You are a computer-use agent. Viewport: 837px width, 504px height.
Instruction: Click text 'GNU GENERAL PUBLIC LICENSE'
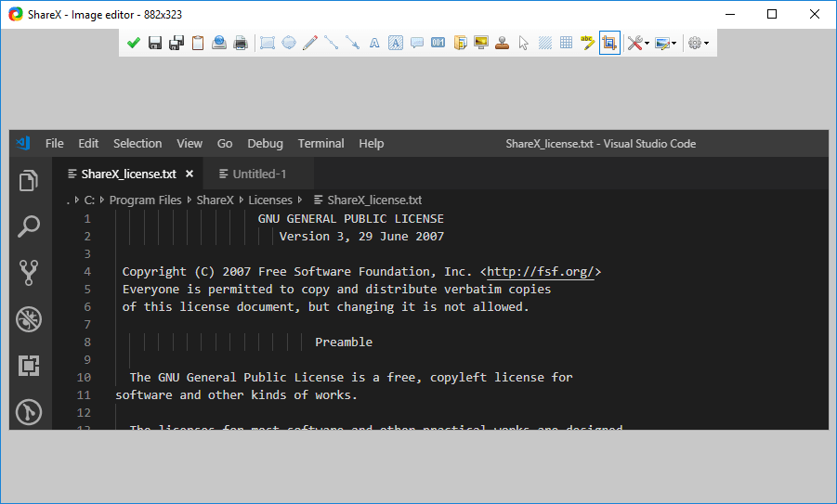click(x=351, y=219)
